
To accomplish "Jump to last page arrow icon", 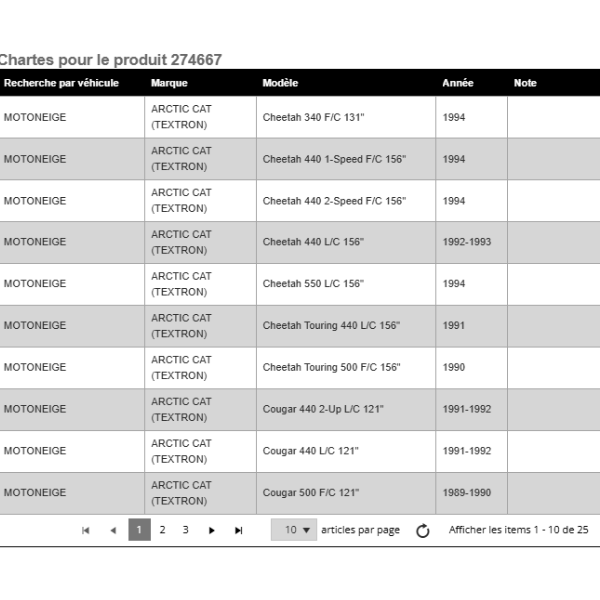I will click(x=238, y=530).
